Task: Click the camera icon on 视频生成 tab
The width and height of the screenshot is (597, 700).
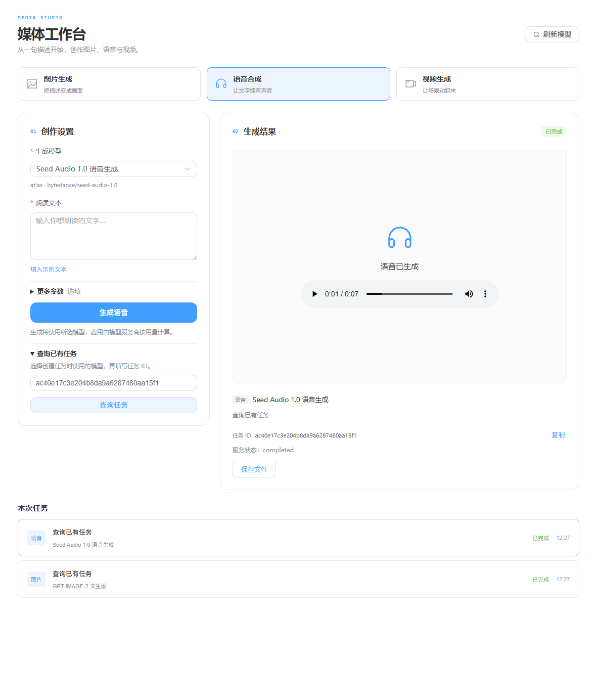Action: point(411,84)
